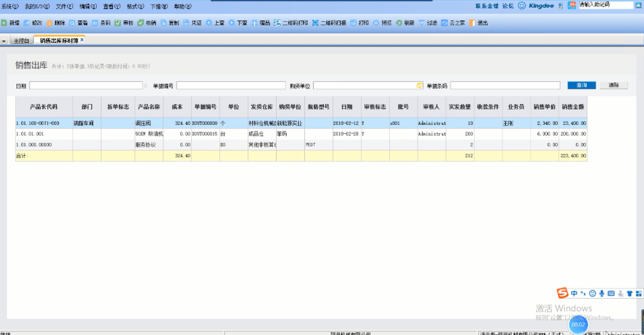The height and width of the screenshot is (335, 644).
Task: Click the 审核 (Audit) toolbar icon
Action: pos(118,23)
